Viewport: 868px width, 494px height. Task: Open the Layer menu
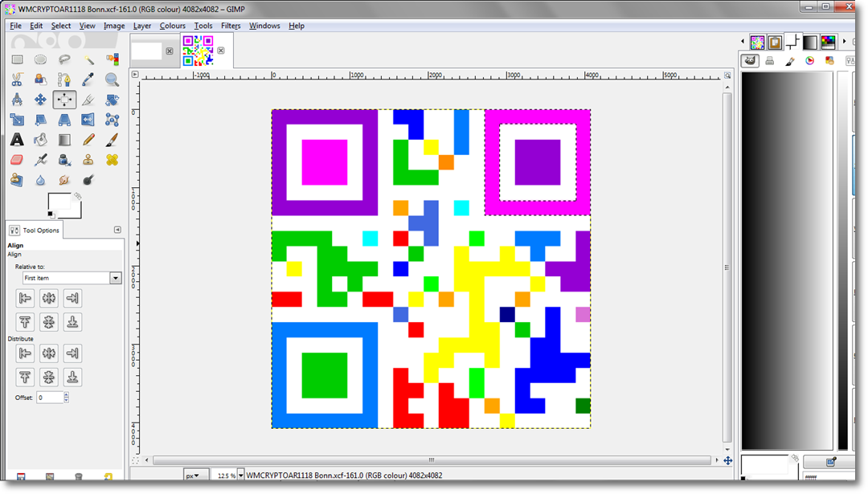142,26
